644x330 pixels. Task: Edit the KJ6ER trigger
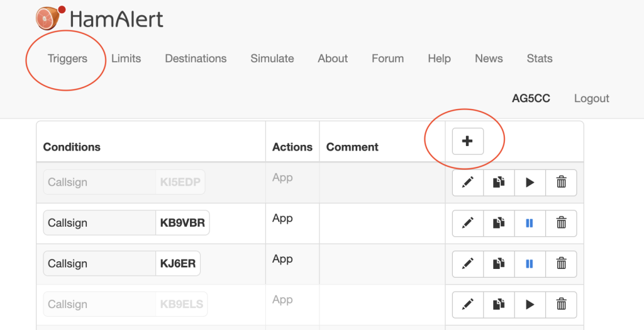point(467,264)
